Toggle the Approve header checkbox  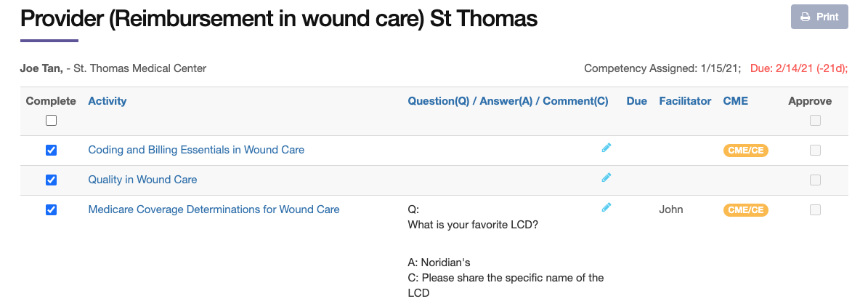pos(815,121)
